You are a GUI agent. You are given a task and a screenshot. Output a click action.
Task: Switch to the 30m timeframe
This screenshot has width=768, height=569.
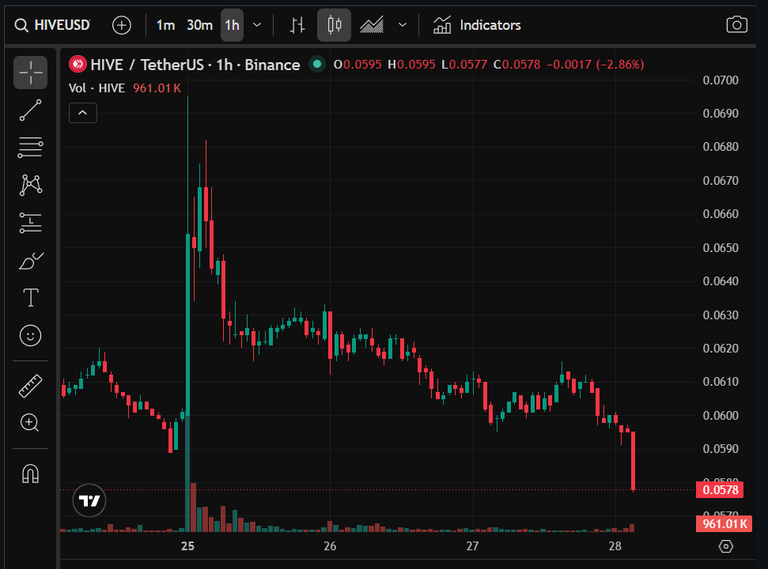pyautogui.click(x=199, y=25)
